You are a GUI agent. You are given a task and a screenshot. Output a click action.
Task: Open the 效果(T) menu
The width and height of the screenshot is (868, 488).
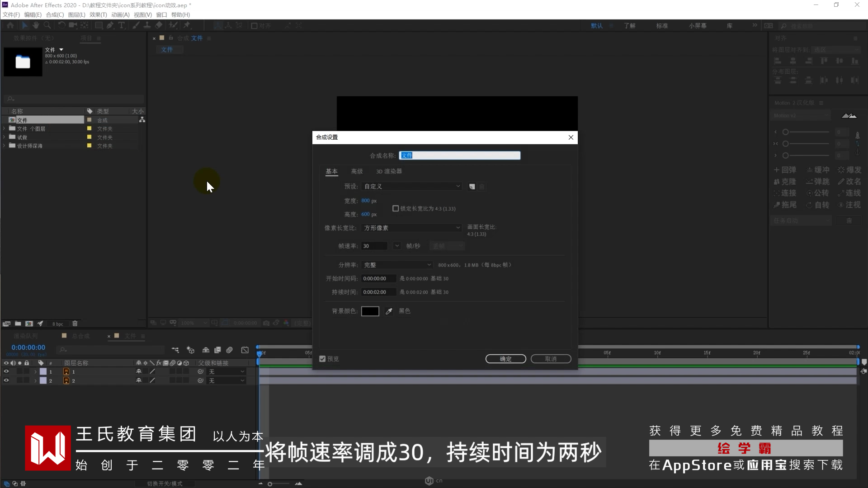(x=98, y=15)
